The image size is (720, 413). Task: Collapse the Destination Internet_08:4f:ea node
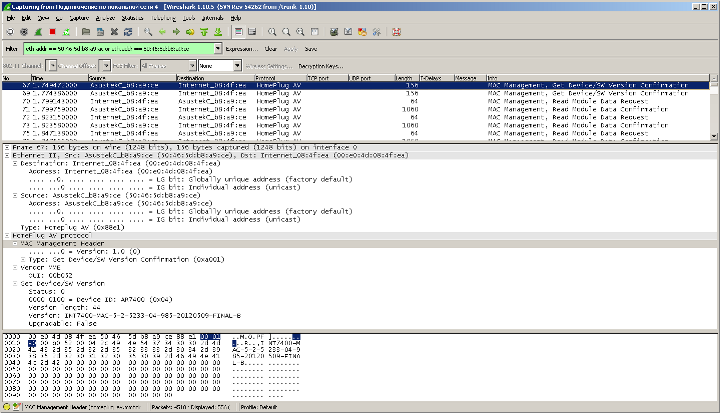[x=15, y=164]
